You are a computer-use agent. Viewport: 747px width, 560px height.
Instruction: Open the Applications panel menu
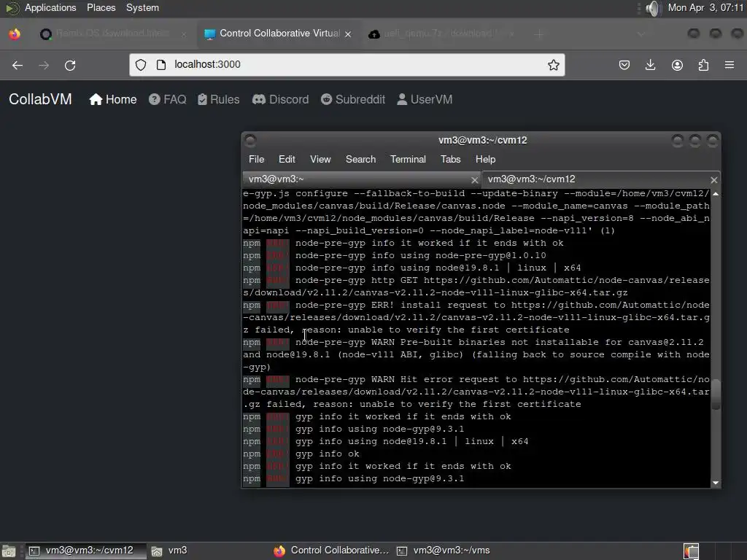coord(50,7)
